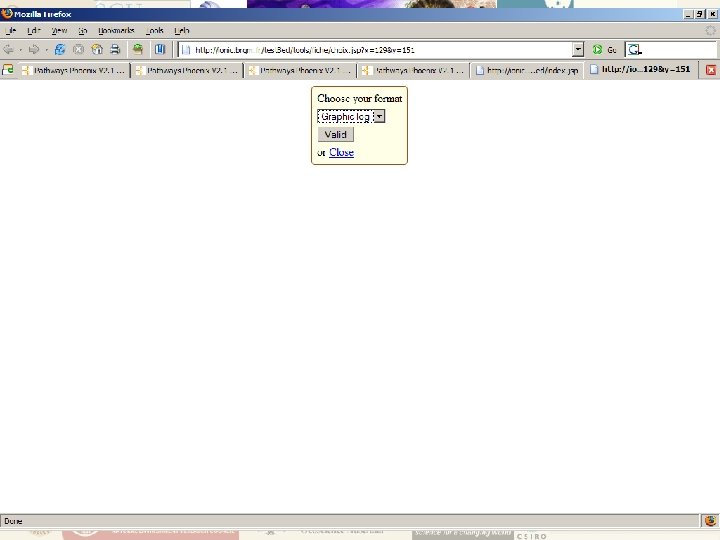Switch to the second Pathways Phoenix tab
This screenshot has width=720, height=540.
[x=187, y=70]
